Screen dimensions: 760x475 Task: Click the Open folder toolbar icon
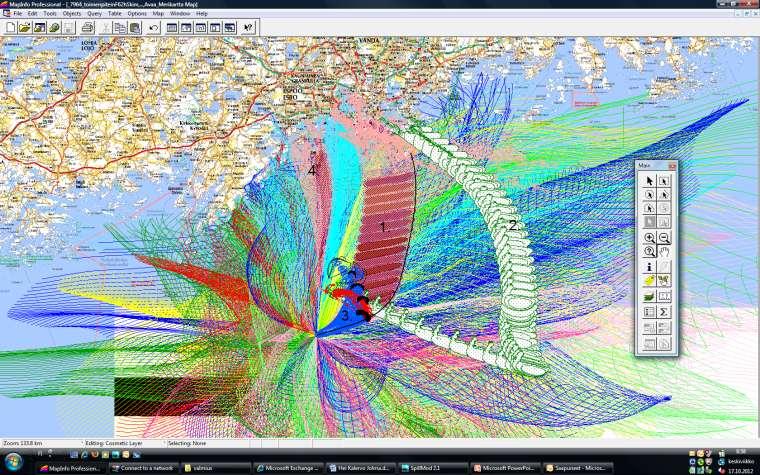click(24, 27)
